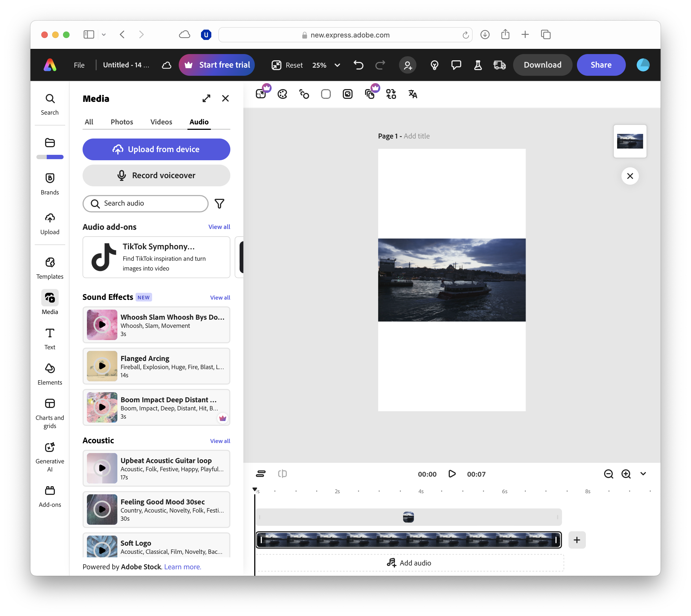This screenshot has width=691, height=616.
Task: Switch to the All media tab
Action: [89, 122]
